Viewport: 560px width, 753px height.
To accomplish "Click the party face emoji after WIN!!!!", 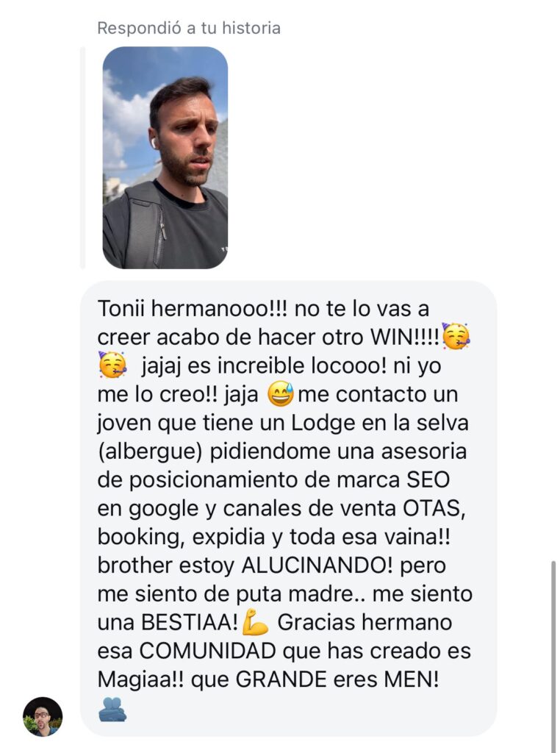I will point(456,336).
